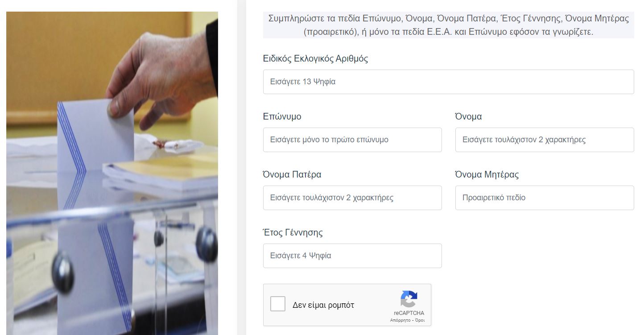
Task: Focus the Ειδικός Εκλογικός Αριθμός input field
Action: click(448, 82)
